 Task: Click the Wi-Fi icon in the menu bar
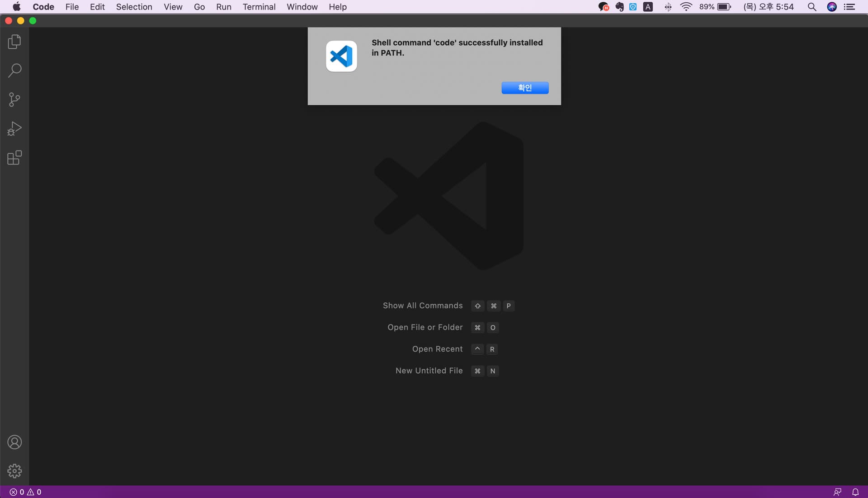tap(686, 7)
